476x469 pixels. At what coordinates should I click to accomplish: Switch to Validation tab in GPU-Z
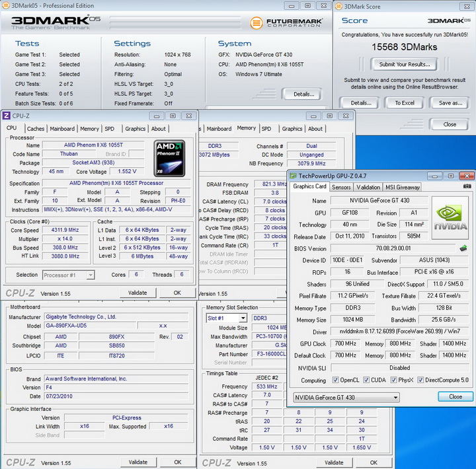pyautogui.click(x=368, y=187)
